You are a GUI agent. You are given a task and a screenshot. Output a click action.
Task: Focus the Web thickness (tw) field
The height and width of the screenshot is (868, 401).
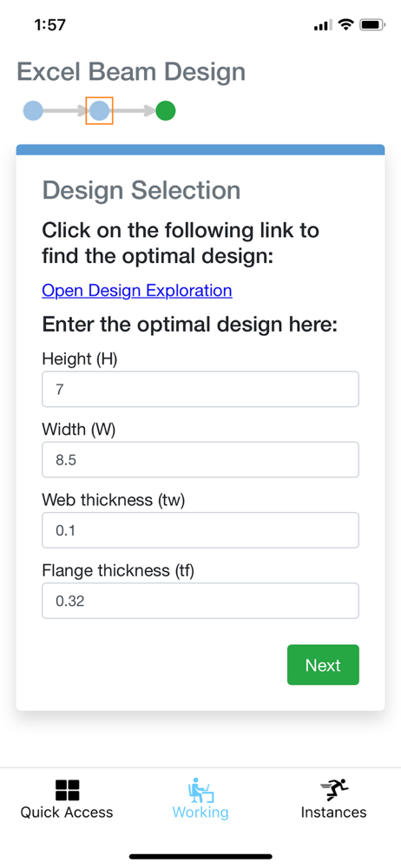click(200, 530)
